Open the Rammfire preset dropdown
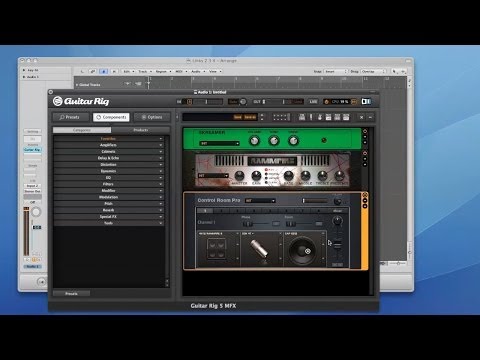 pos(213,176)
